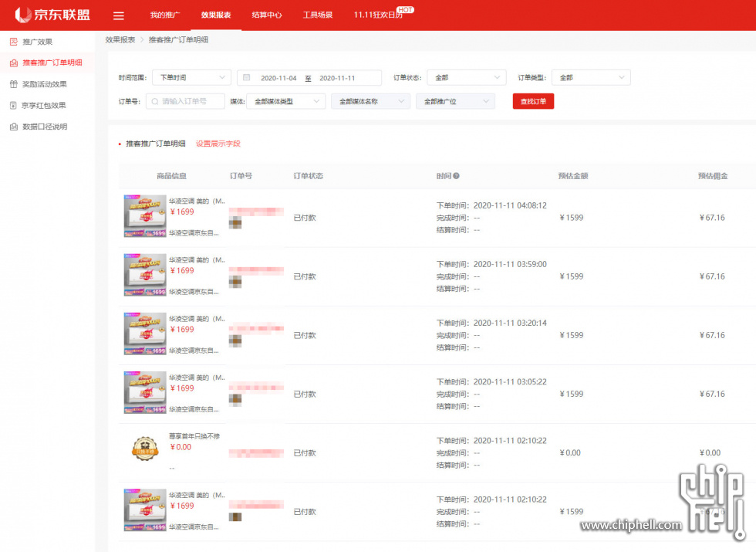Click the help icon beside 时间 header
Viewport: 756px width, 552px height.
click(456, 176)
